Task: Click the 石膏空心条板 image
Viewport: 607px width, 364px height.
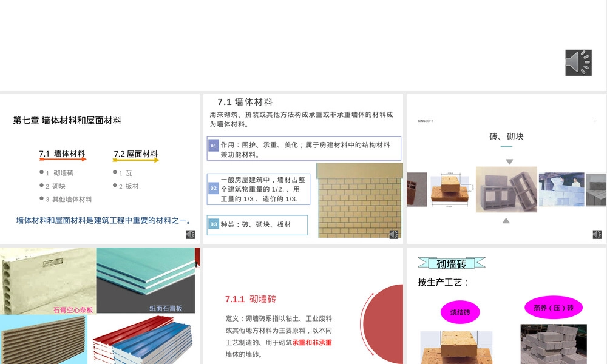Action: 48,281
